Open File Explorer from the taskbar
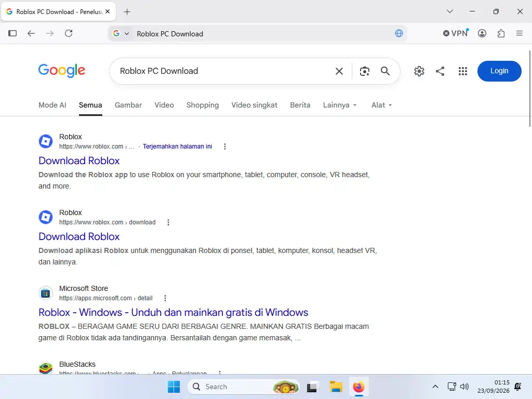532x399 pixels. (x=336, y=387)
